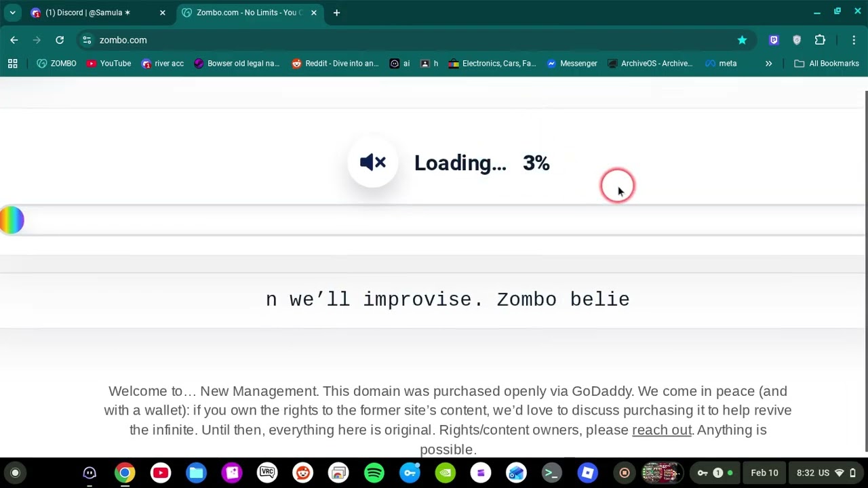Launch YouTube from the shelf
This screenshot has height=488, width=868.
[161, 473]
